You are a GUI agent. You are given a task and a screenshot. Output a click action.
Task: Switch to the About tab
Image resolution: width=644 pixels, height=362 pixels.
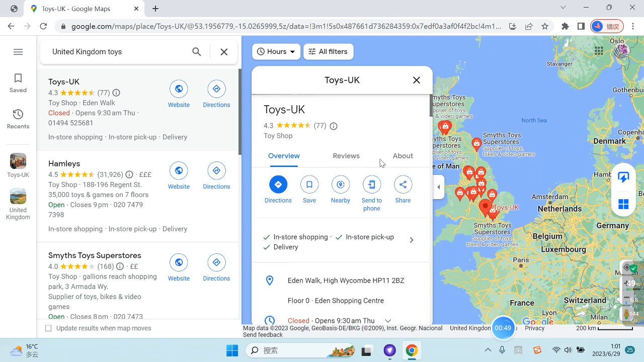(403, 156)
